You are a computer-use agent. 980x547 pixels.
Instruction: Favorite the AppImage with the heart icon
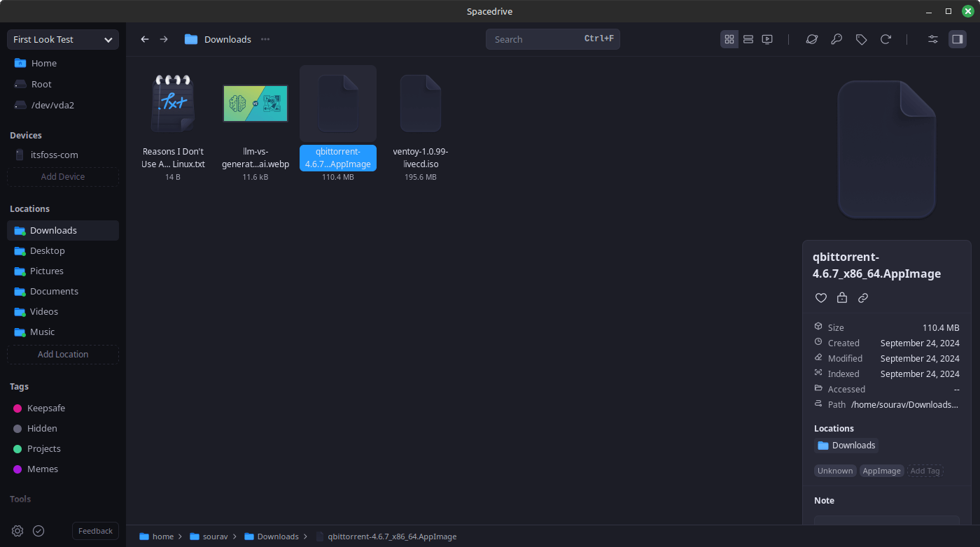[820, 297]
